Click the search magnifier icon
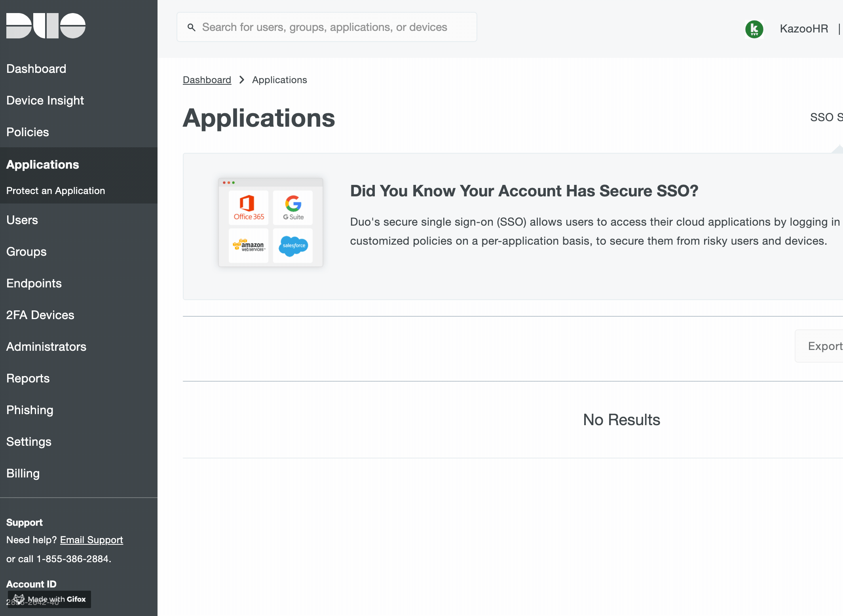This screenshot has height=616, width=843. click(x=192, y=27)
